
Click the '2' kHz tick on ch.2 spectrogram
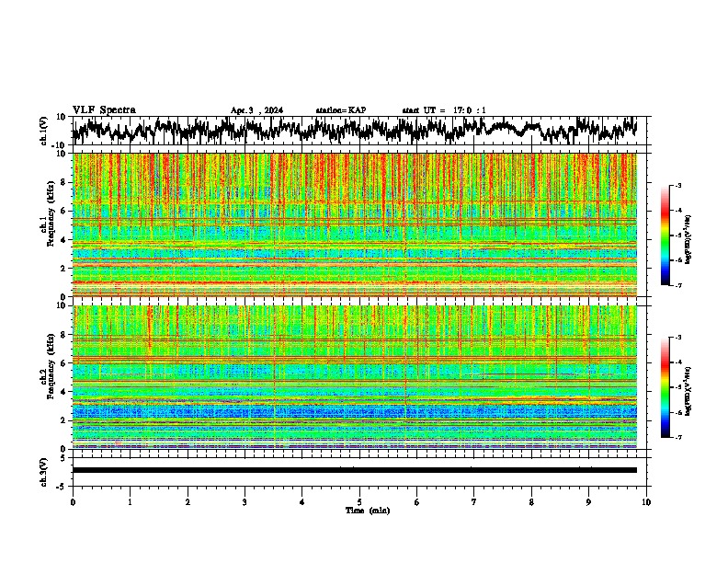pos(64,420)
